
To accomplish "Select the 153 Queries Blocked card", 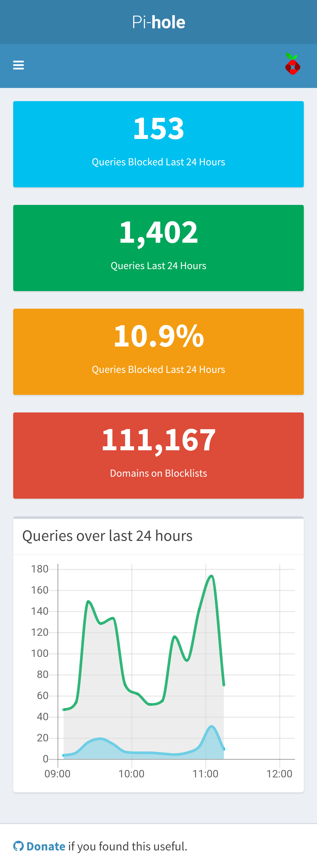I will pos(158,144).
